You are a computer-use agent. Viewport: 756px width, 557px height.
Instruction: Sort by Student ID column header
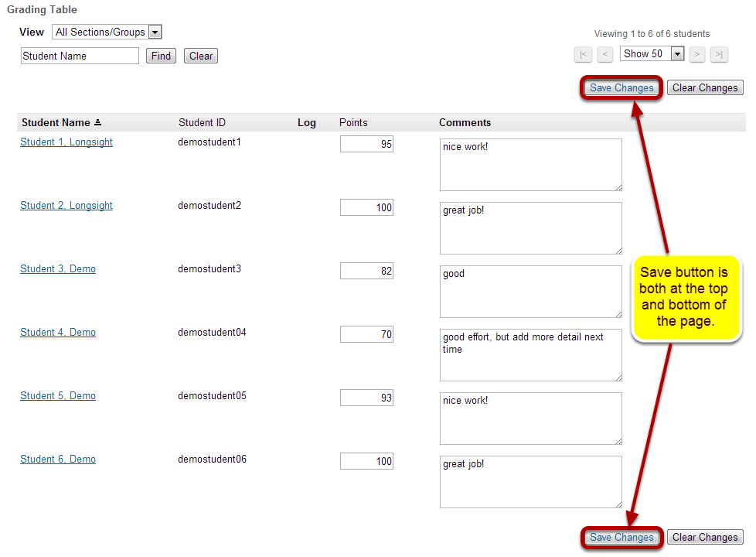[202, 122]
